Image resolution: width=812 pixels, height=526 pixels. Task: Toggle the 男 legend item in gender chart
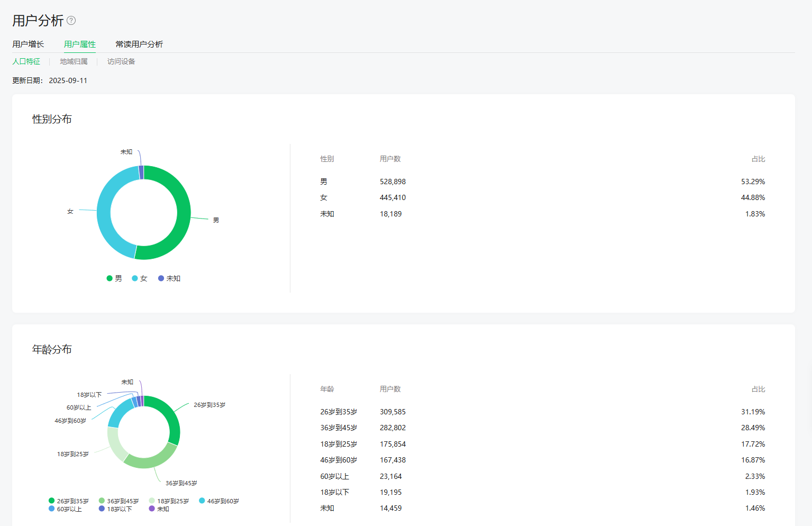[114, 278]
